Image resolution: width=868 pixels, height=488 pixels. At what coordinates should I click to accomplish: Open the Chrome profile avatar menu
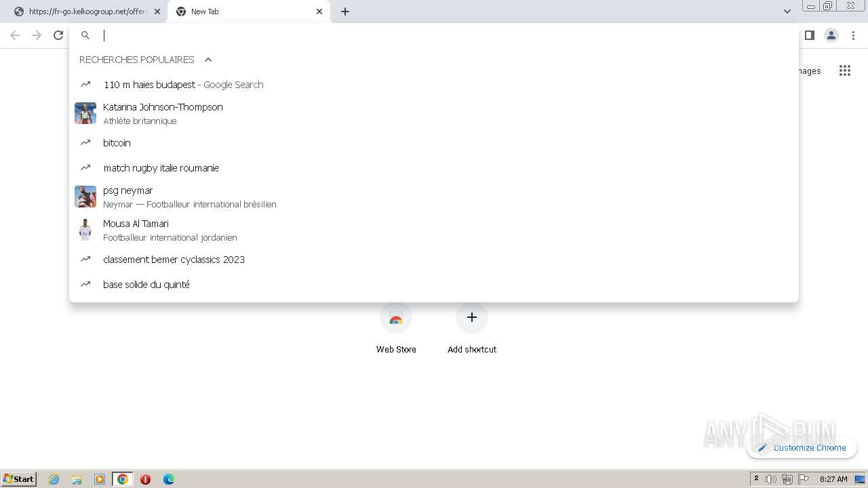(x=831, y=35)
